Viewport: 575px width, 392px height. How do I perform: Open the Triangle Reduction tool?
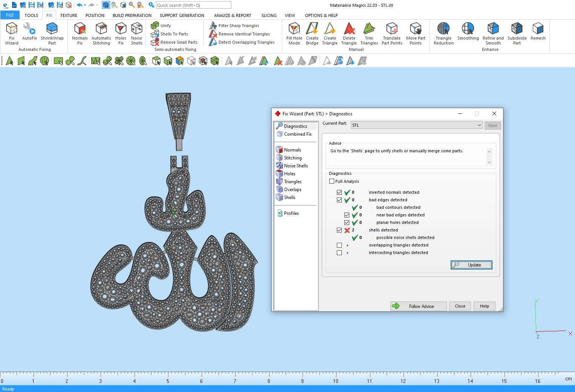(443, 33)
